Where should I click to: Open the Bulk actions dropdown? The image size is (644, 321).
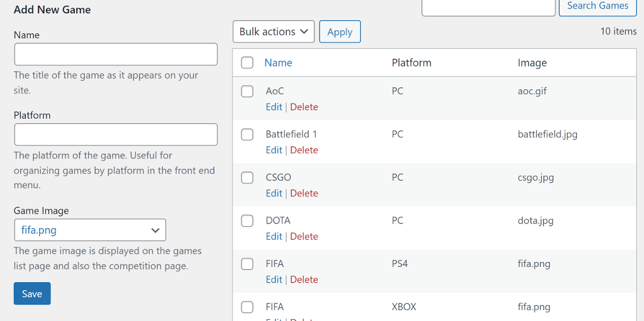tap(274, 31)
